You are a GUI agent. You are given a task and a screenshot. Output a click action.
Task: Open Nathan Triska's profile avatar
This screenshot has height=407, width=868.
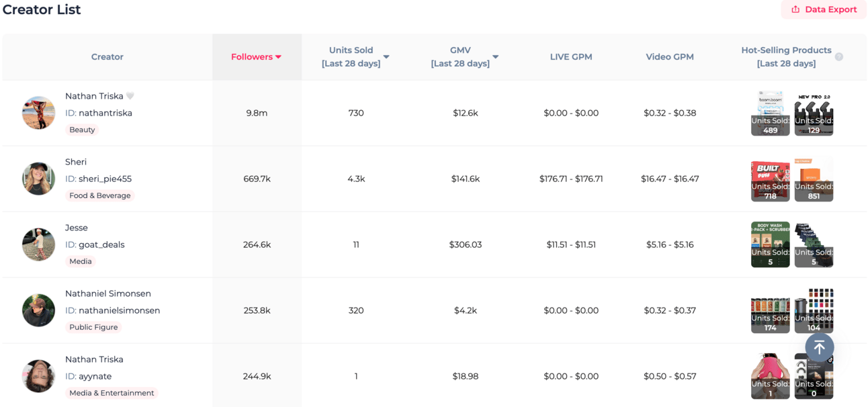[x=38, y=113]
